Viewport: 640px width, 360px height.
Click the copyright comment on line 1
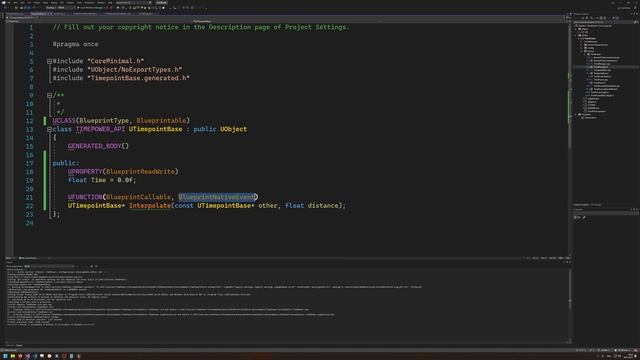pos(201,27)
